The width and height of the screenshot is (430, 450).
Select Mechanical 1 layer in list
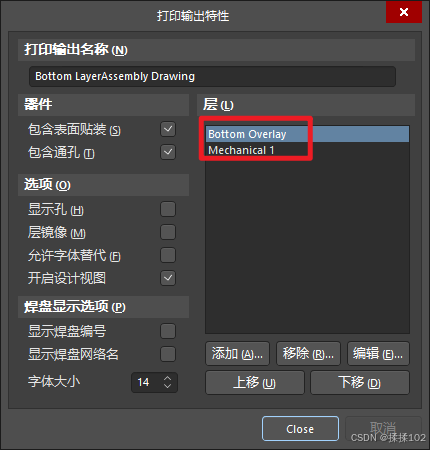click(x=307, y=150)
